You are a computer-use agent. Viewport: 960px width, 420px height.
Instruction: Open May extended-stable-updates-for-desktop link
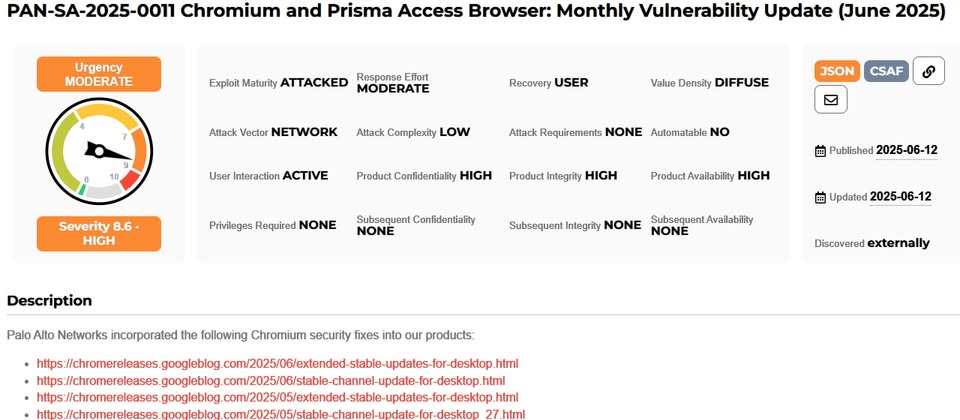coord(277,397)
